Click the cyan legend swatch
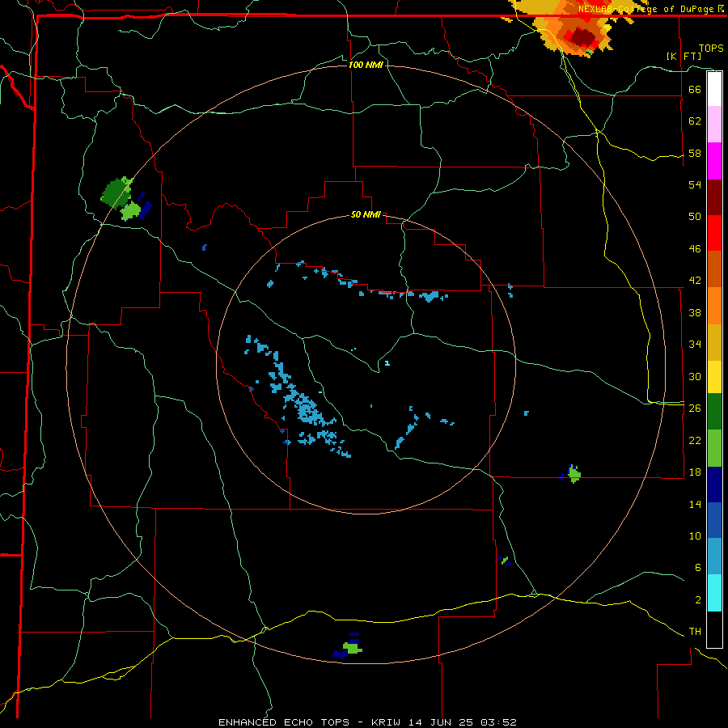Viewport: 728px width, 728px height. coord(714,593)
